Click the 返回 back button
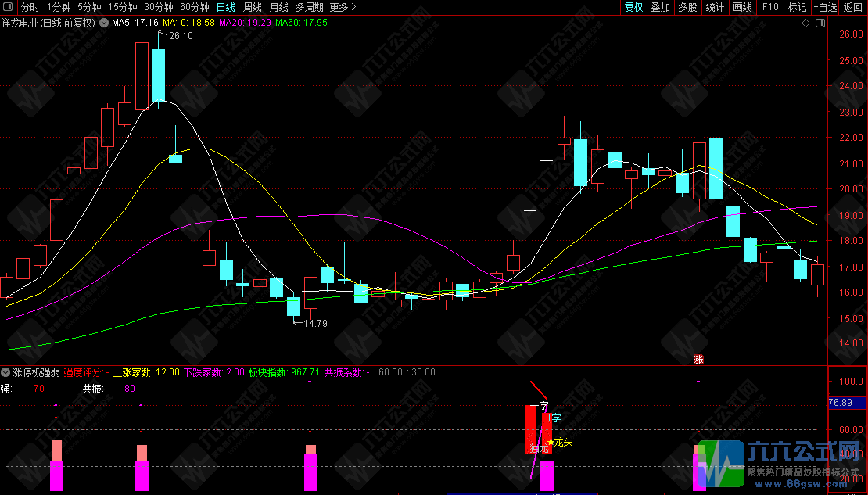 click(853, 7)
